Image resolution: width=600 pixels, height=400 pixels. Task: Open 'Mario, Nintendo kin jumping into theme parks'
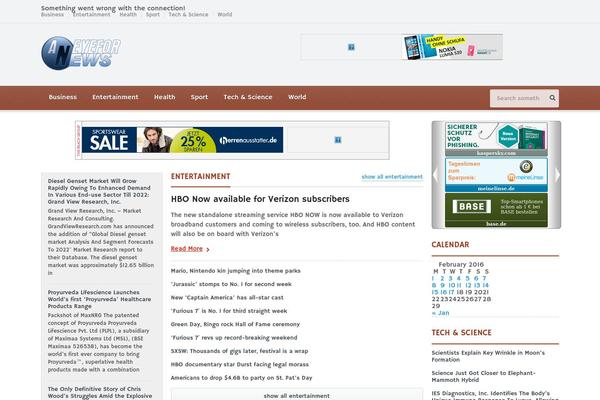[236, 271]
